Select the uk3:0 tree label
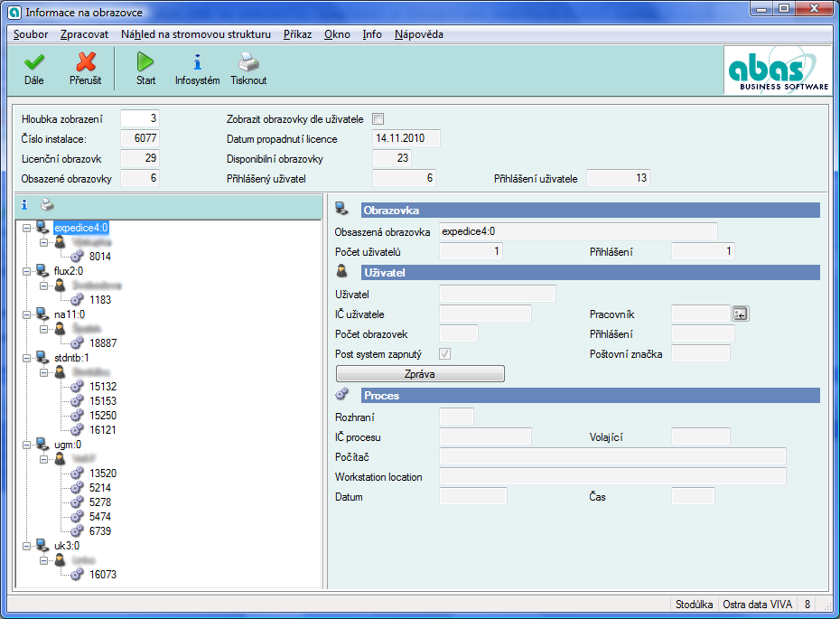 [67, 546]
